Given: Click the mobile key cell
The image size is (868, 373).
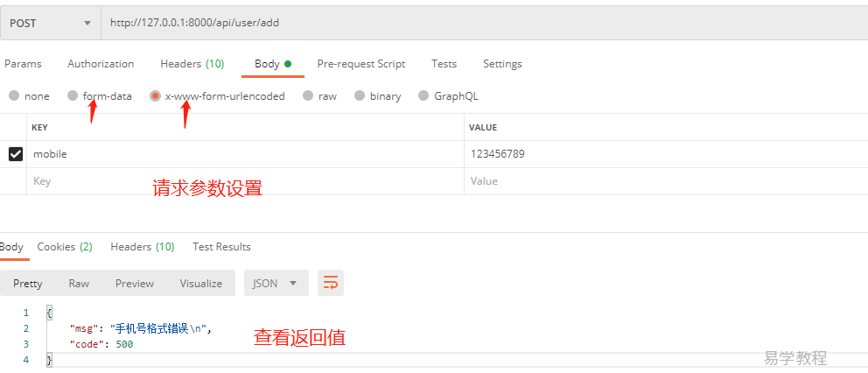Looking at the screenshot, I should click(245, 154).
